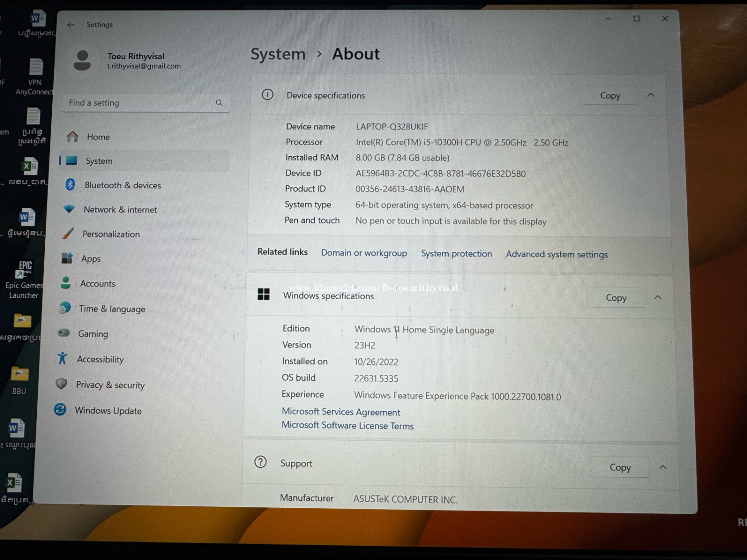747x560 pixels.
Task: Select the System item in sidebar
Action: click(x=144, y=161)
